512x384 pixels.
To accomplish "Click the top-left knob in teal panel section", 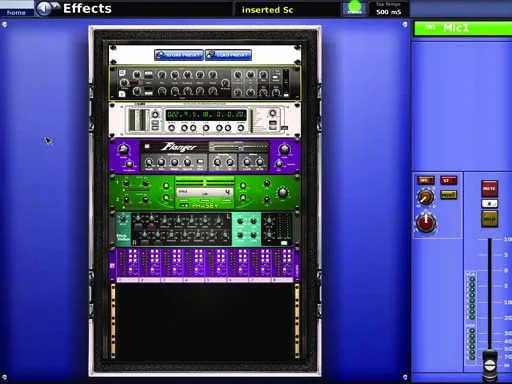I will tap(240, 221).
